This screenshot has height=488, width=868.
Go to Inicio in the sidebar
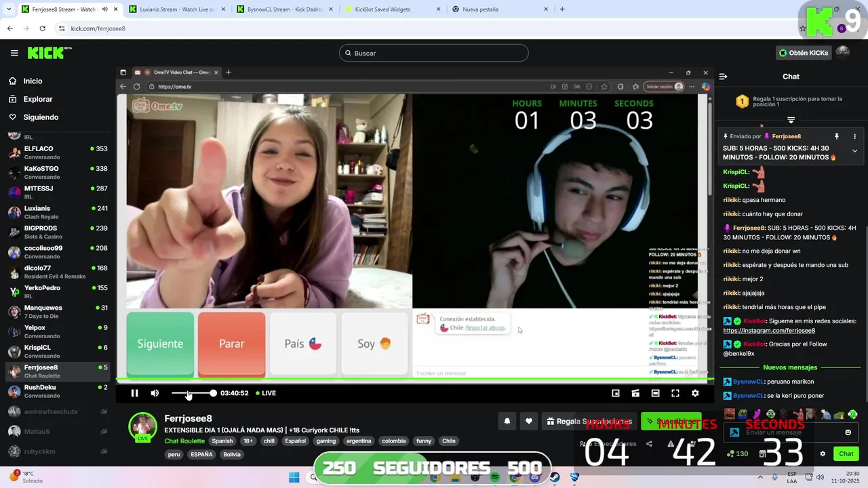33,81
